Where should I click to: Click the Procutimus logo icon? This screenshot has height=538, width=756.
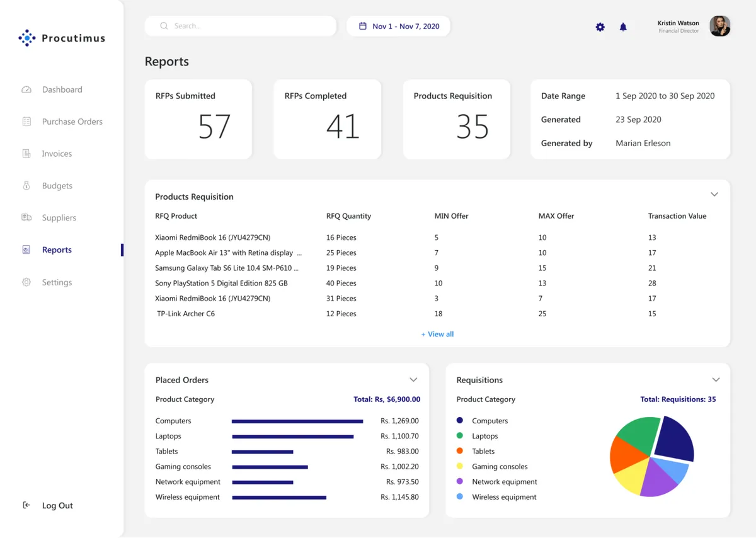coord(27,38)
